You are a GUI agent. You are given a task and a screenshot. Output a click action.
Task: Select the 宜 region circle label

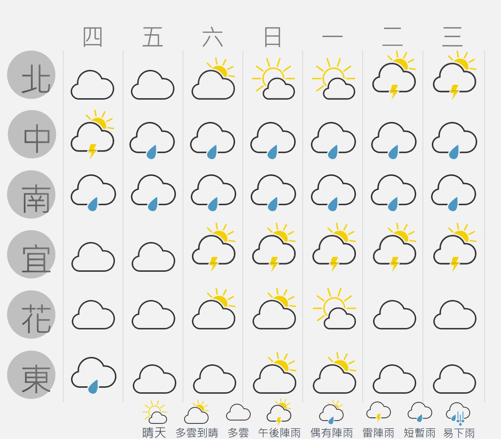pyautogui.click(x=31, y=254)
